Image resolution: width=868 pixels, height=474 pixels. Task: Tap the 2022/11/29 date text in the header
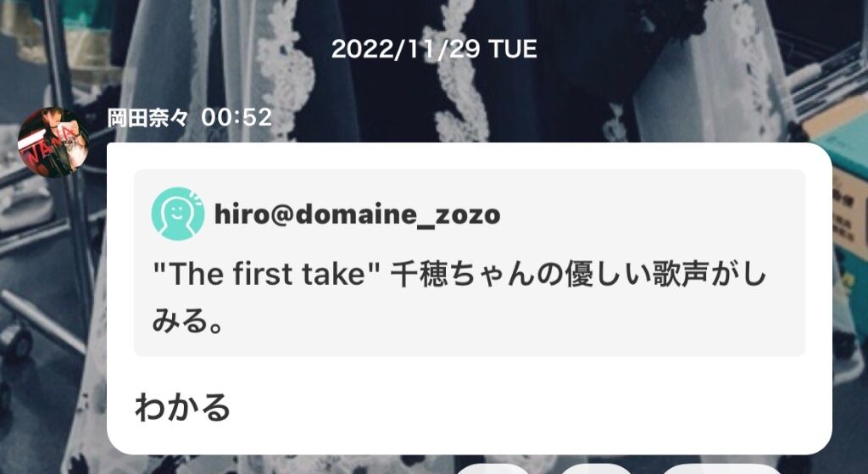pos(405,49)
